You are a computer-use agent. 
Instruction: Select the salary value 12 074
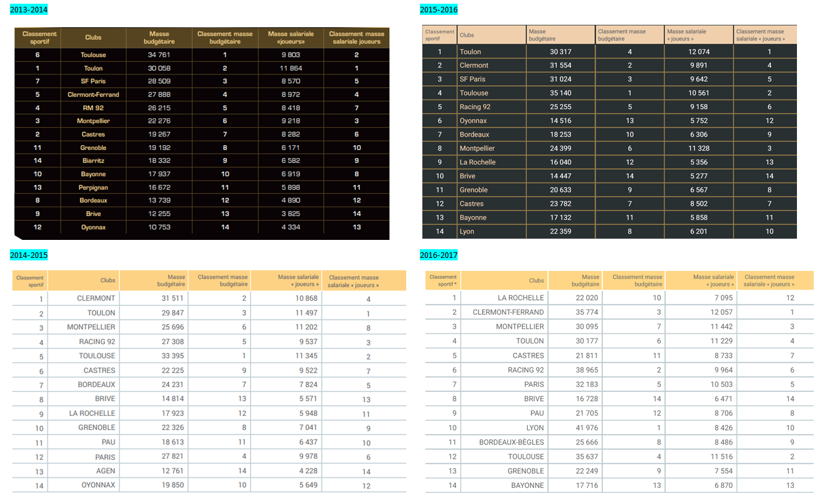pos(699,51)
